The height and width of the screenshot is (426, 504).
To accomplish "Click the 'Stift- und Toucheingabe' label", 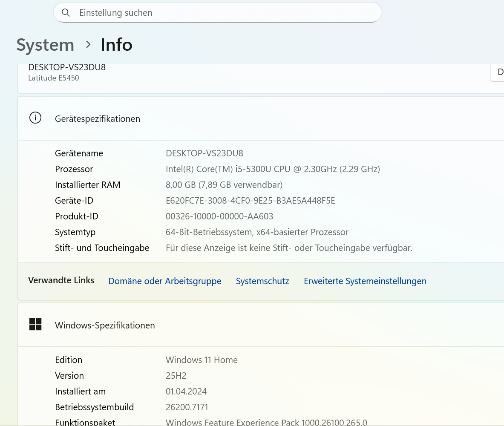I will pos(102,248).
